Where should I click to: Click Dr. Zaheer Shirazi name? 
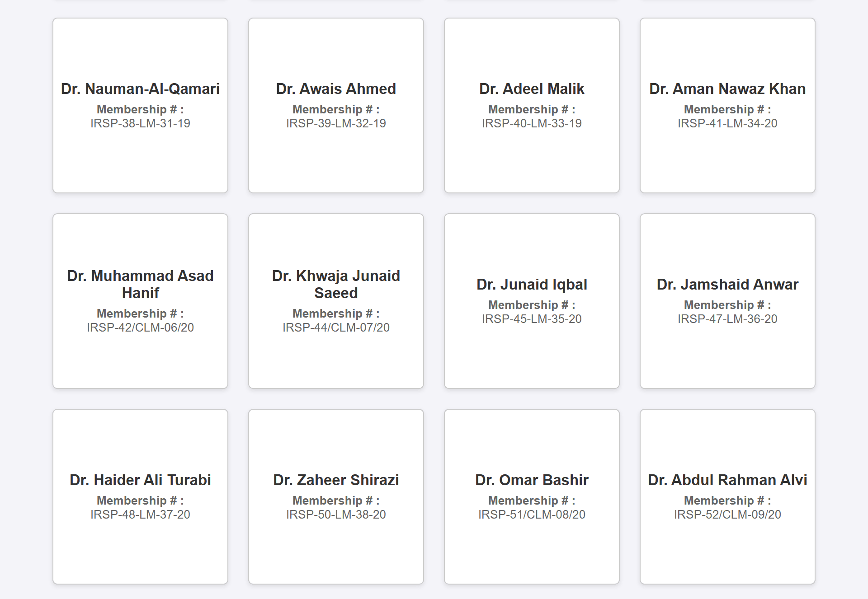pos(336,480)
